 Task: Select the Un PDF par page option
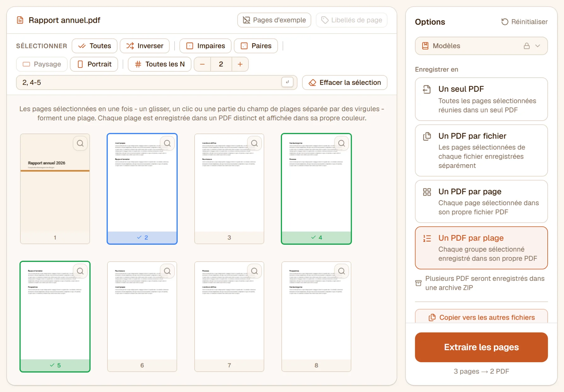pyautogui.click(x=481, y=201)
